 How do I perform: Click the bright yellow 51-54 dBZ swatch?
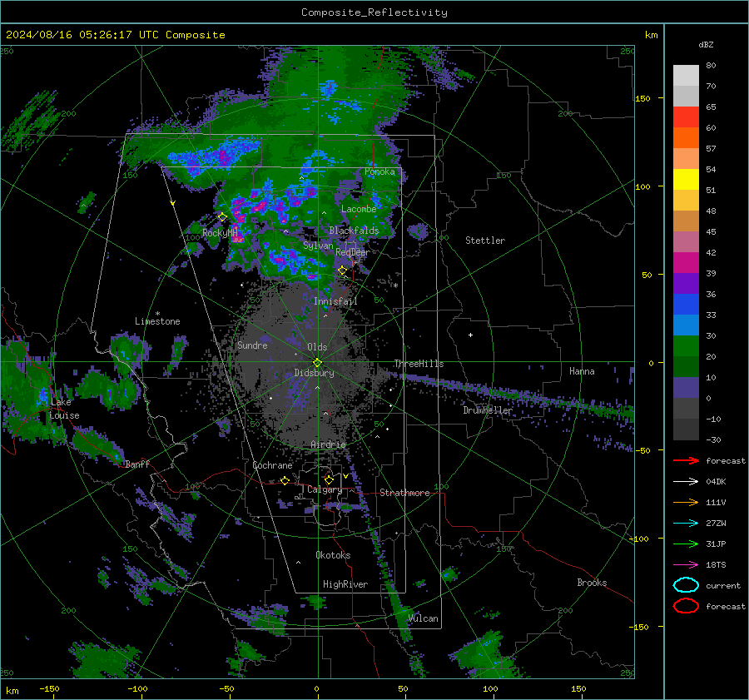pyautogui.click(x=686, y=179)
